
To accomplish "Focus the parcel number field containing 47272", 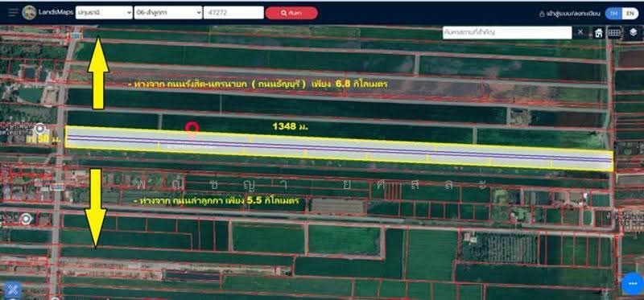I will coord(233,13).
